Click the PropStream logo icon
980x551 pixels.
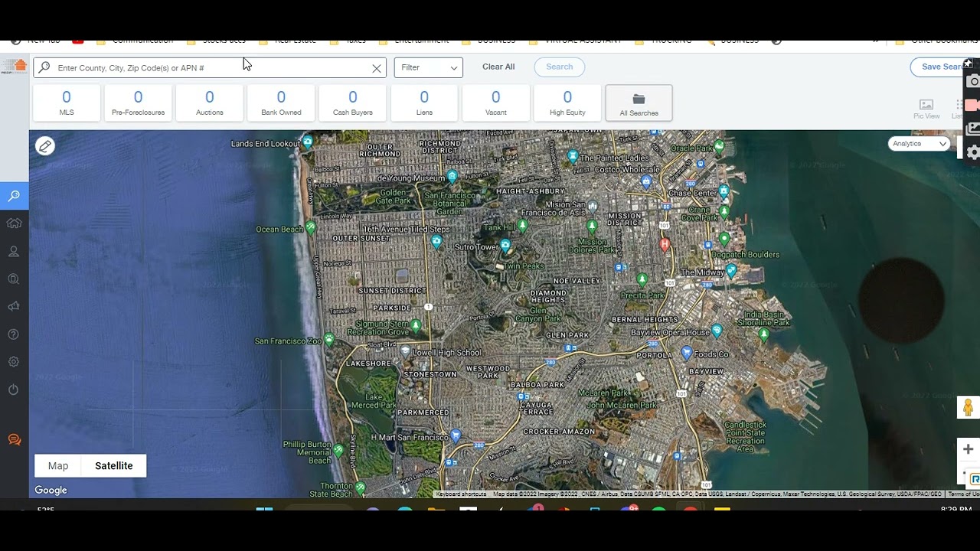pos(14,67)
